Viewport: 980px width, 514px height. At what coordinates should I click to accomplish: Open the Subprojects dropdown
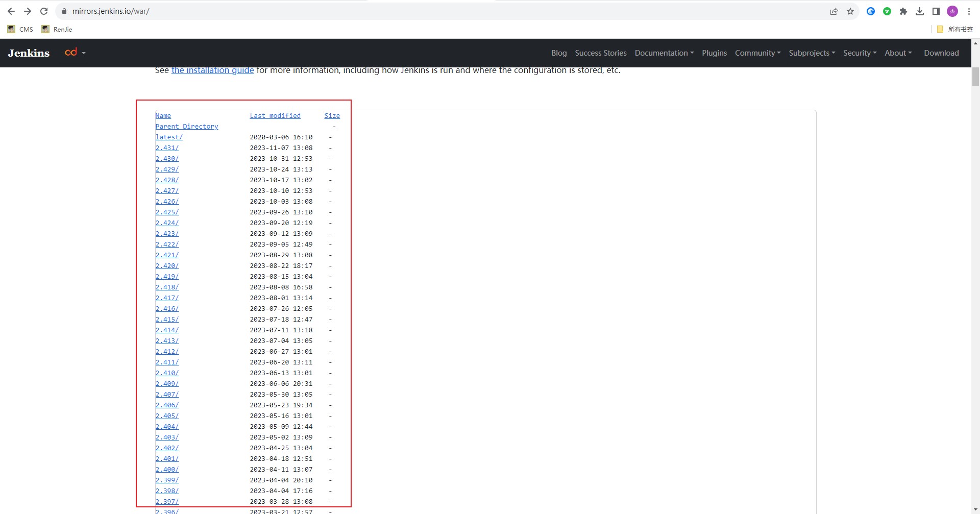(812, 53)
